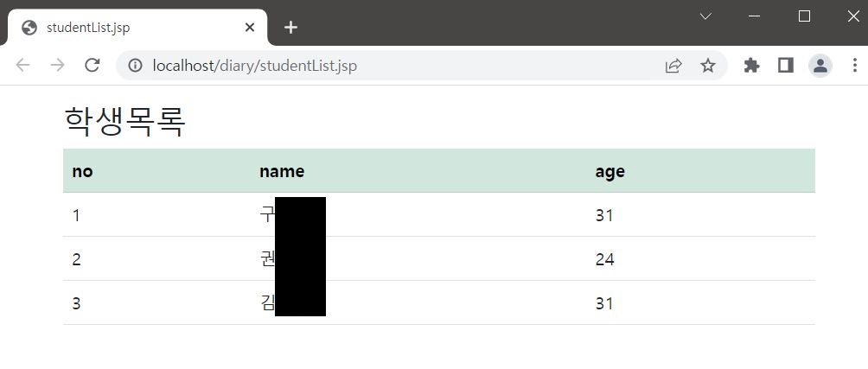Click the browser back arrow
Image resolution: width=868 pixels, height=369 pixels.
tap(22, 66)
